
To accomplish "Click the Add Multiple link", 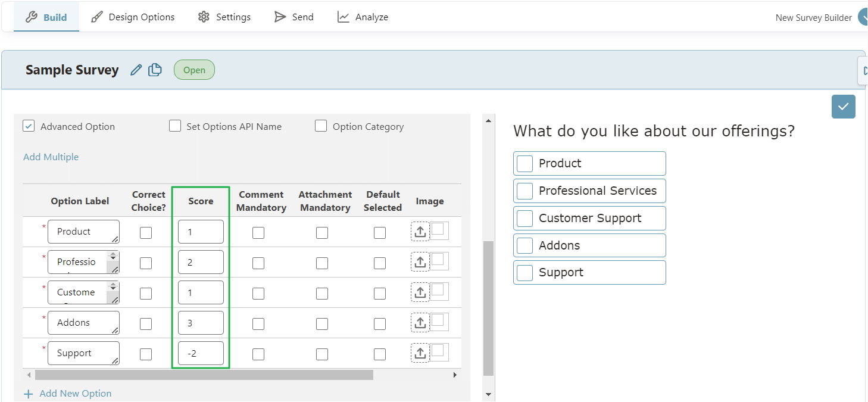I will point(51,157).
